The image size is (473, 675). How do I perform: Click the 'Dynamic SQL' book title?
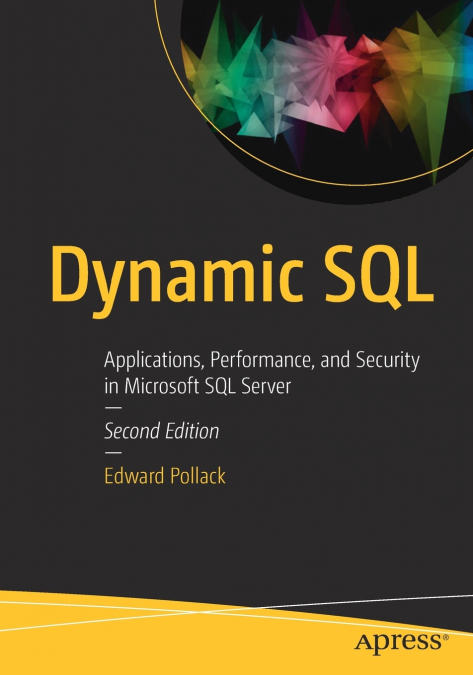[242, 281]
